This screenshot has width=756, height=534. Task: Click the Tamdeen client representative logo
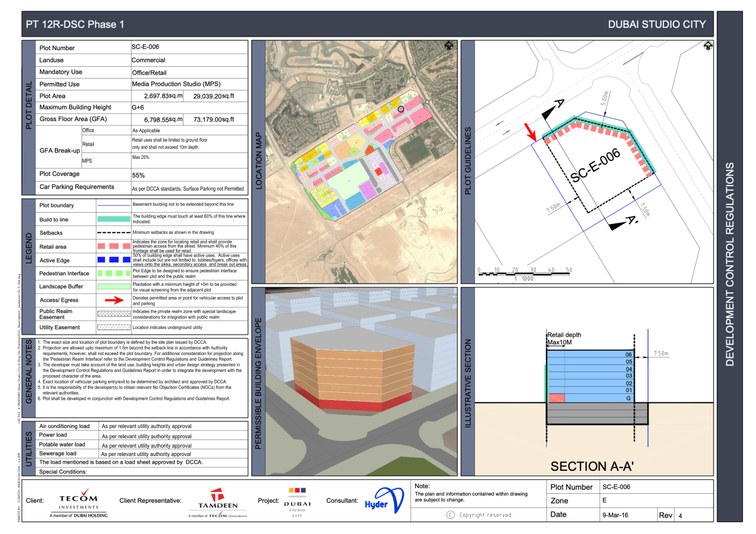(x=217, y=503)
